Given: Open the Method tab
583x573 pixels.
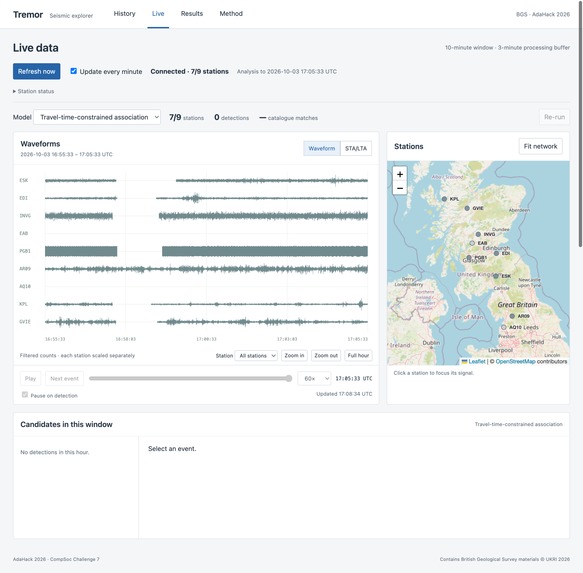Looking at the screenshot, I should point(231,14).
